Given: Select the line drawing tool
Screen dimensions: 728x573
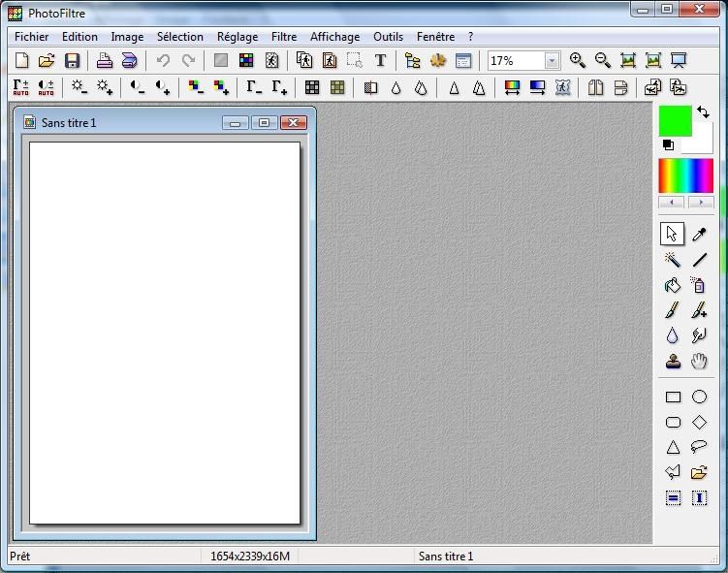Looking at the screenshot, I should coord(699,260).
